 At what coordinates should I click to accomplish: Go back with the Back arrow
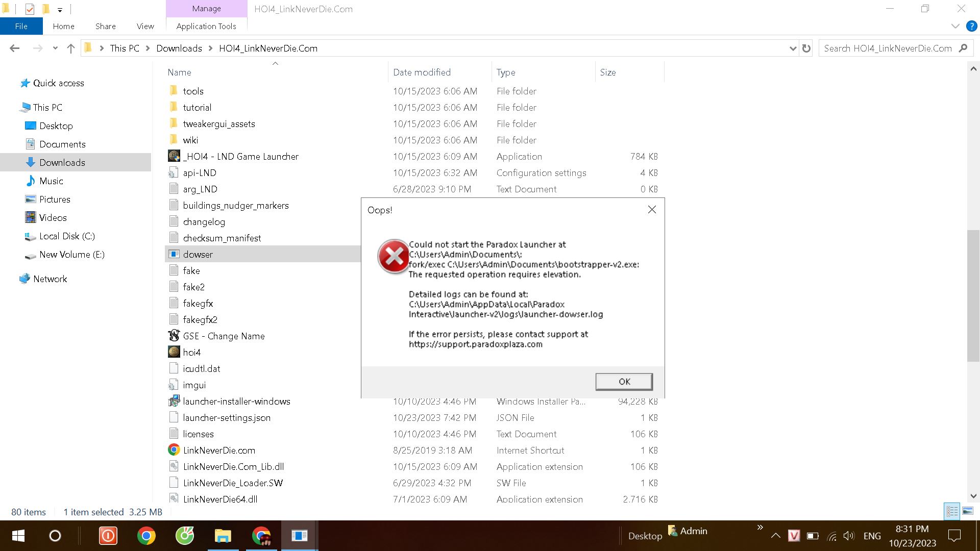(x=14, y=48)
